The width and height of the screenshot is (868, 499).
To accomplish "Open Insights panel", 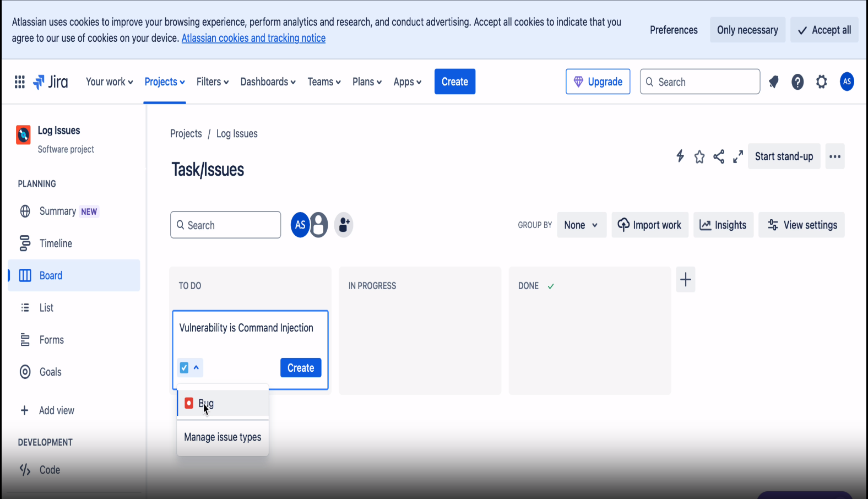I will coord(723,225).
